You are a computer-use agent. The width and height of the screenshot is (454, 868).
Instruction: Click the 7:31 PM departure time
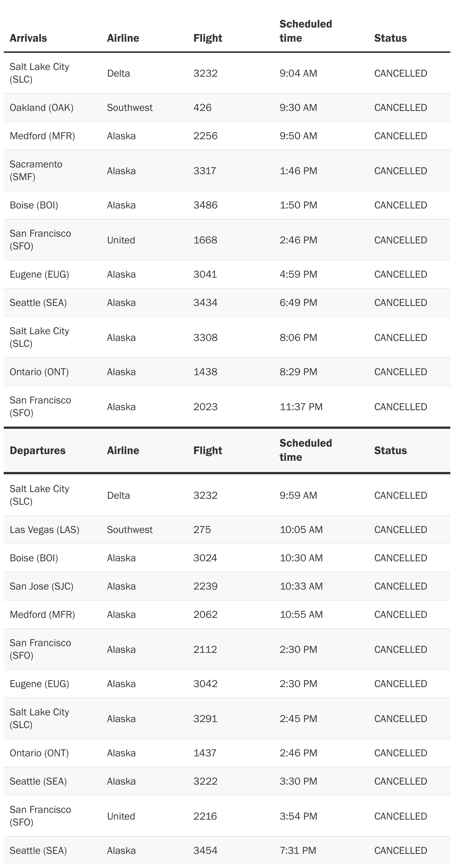click(298, 851)
